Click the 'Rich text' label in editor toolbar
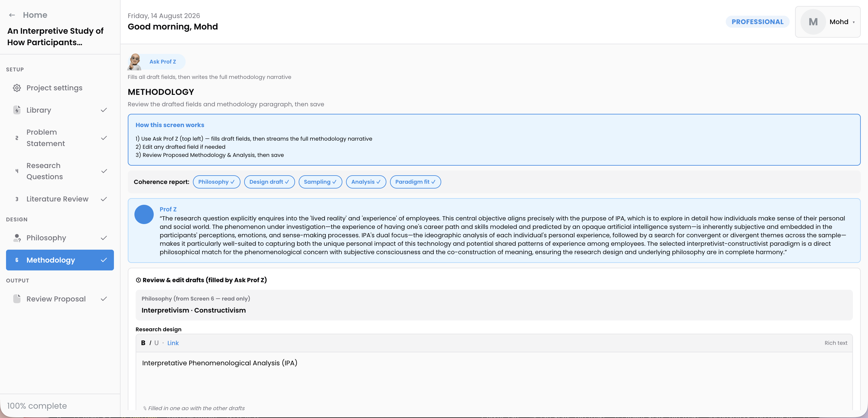 [836, 343]
